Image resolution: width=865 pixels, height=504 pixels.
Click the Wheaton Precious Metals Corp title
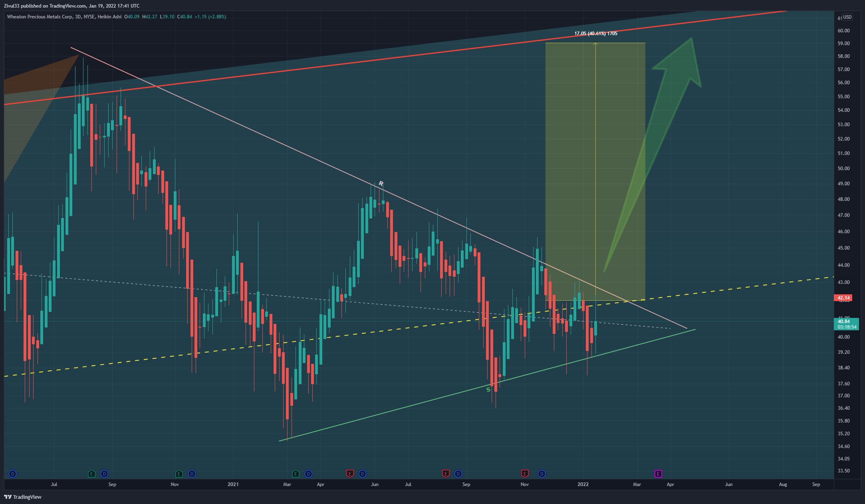pyautogui.click(x=40, y=17)
